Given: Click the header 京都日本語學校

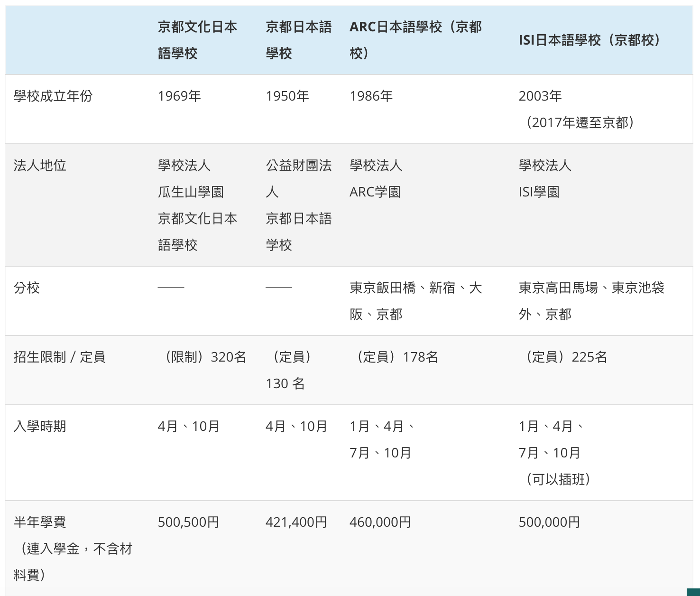Looking at the screenshot, I should click(298, 40).
